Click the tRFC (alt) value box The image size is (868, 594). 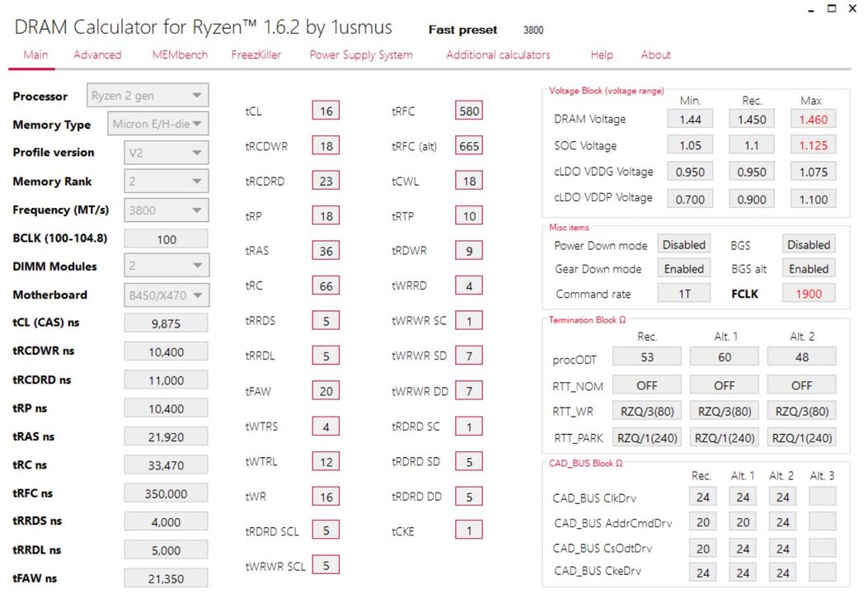[x=469, y=146]
